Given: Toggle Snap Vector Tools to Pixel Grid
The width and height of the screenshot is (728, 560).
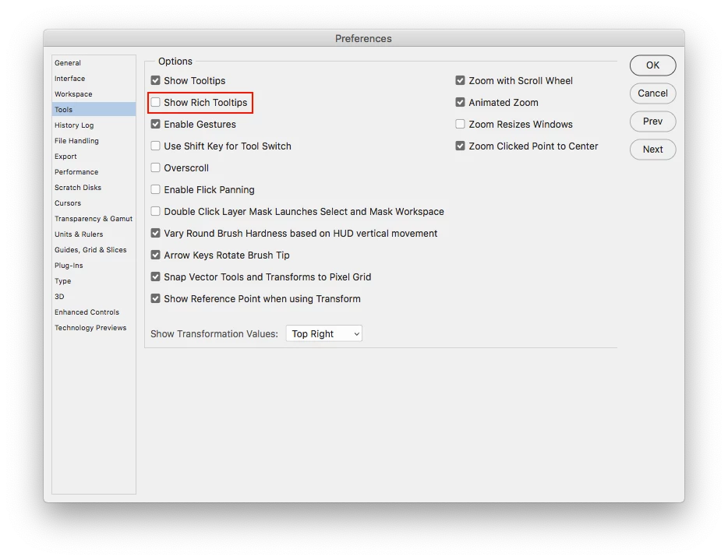Looking at the screenshot, I should click(156, 277).
